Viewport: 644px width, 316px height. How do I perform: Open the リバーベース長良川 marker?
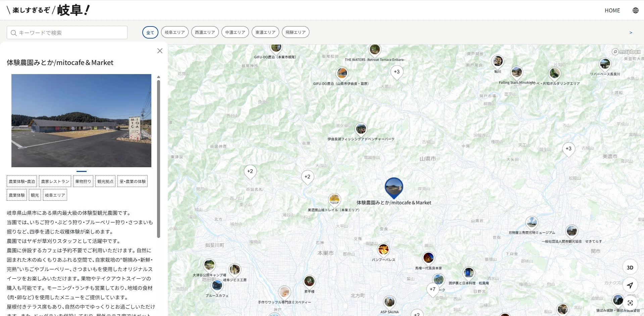[605, 64]
